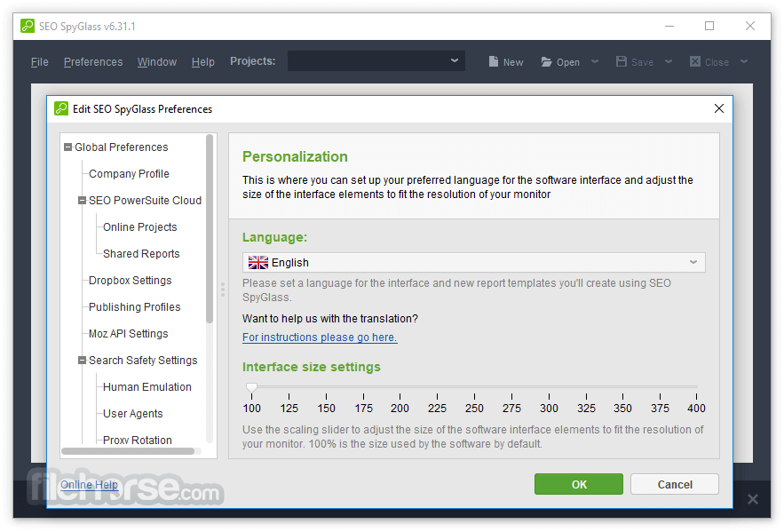
Task: Select Online Projects in the tree
Action: tap(140, 227)
